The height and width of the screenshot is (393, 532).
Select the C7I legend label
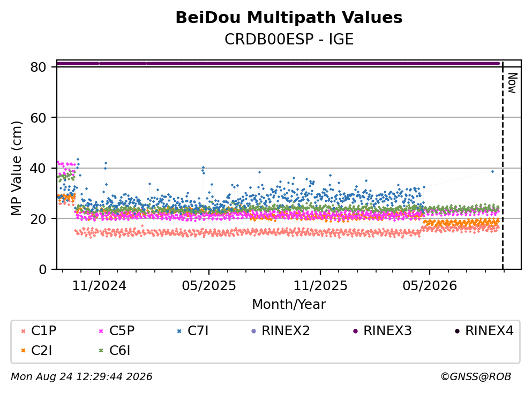click(x=198, y=331)
